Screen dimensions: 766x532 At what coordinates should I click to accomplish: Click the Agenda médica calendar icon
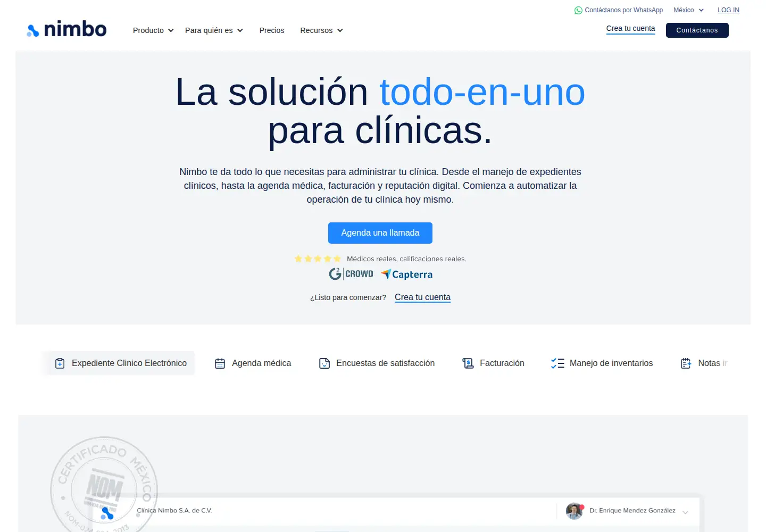click(x=220, y=363)
